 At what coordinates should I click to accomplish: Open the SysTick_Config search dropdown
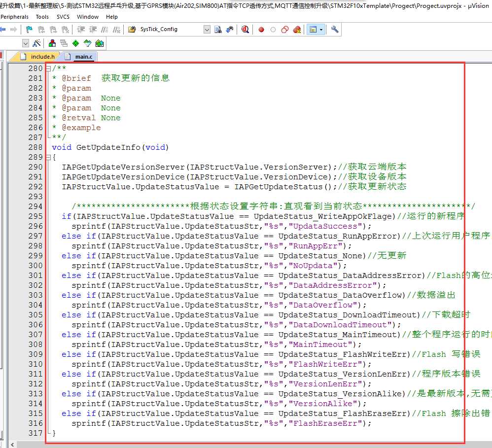tap(207, 30)
